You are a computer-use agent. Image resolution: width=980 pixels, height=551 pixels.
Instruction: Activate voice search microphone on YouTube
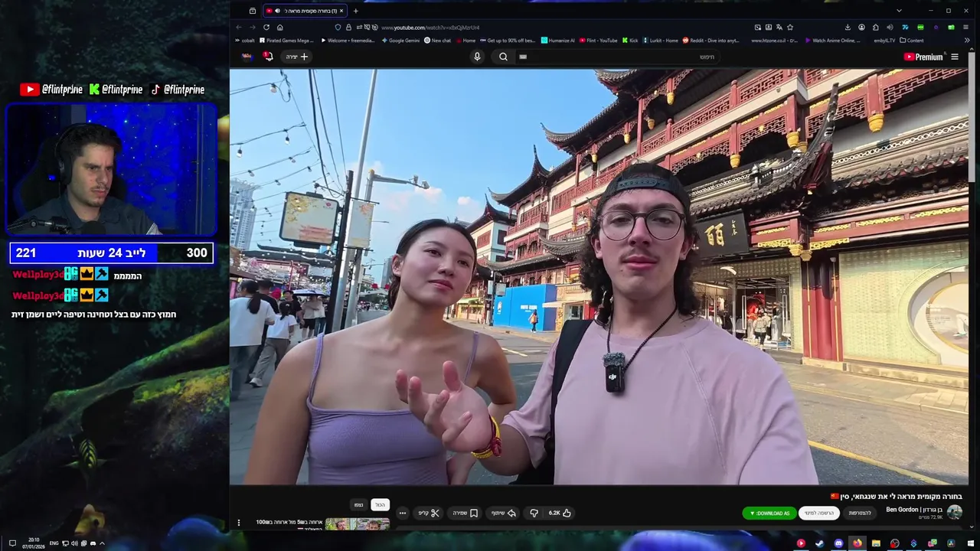(x=477, y=57)
